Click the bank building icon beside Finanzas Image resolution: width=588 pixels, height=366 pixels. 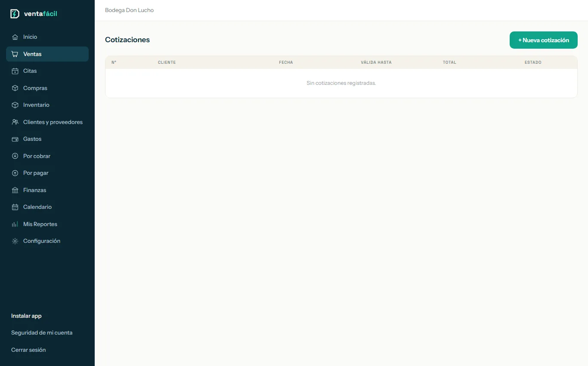(15, 190)
